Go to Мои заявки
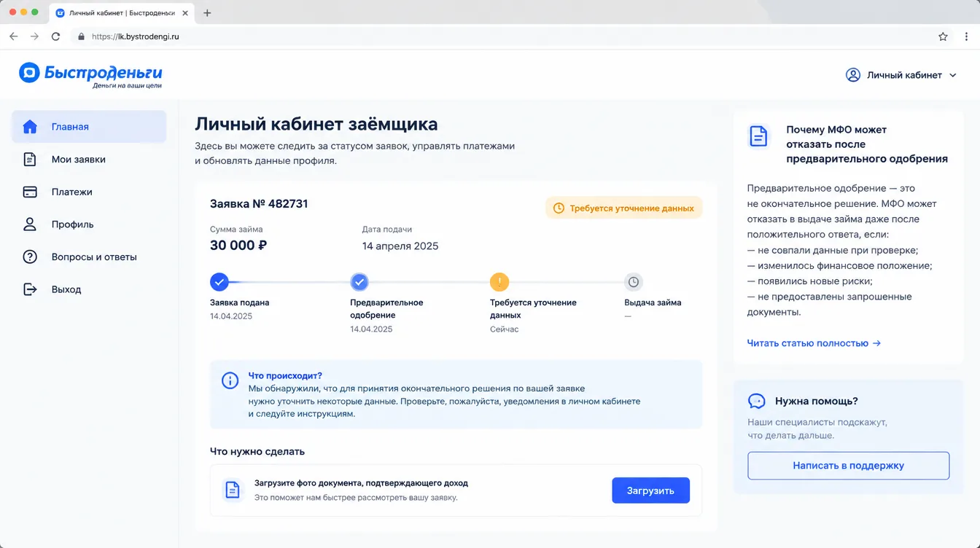This screenshot has height=548, width=980. click(89, 160)
